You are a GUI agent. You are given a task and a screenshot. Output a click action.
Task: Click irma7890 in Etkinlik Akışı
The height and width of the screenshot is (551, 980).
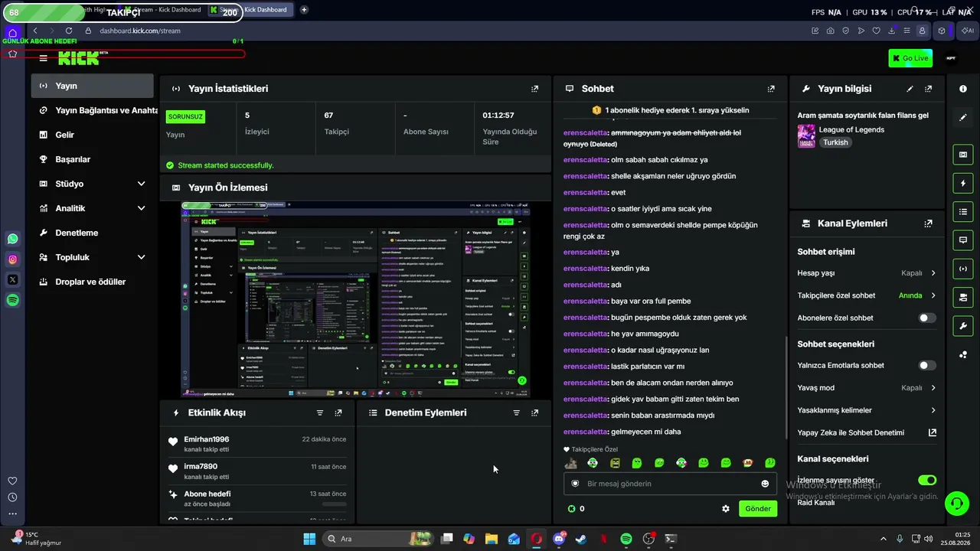coord(201,466)
